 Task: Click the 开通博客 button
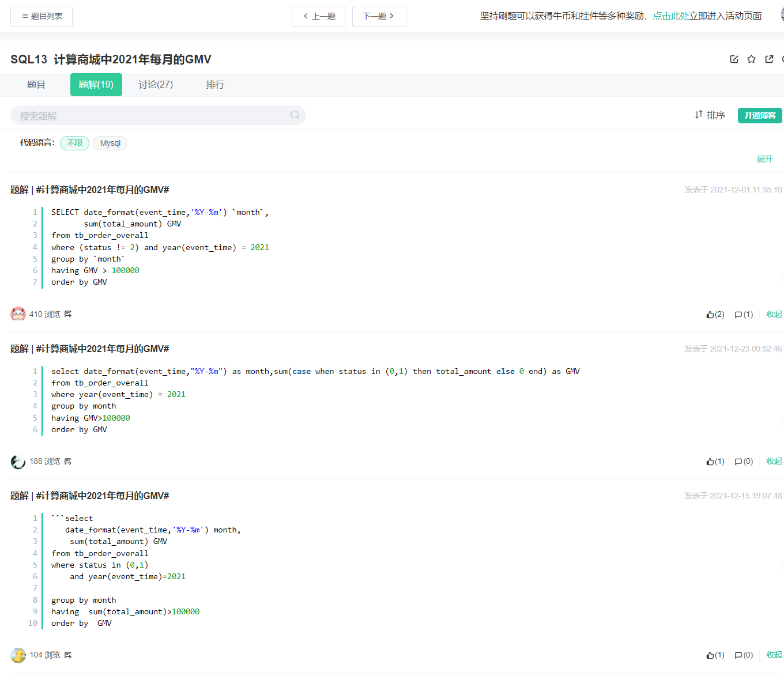pos(760,115)
